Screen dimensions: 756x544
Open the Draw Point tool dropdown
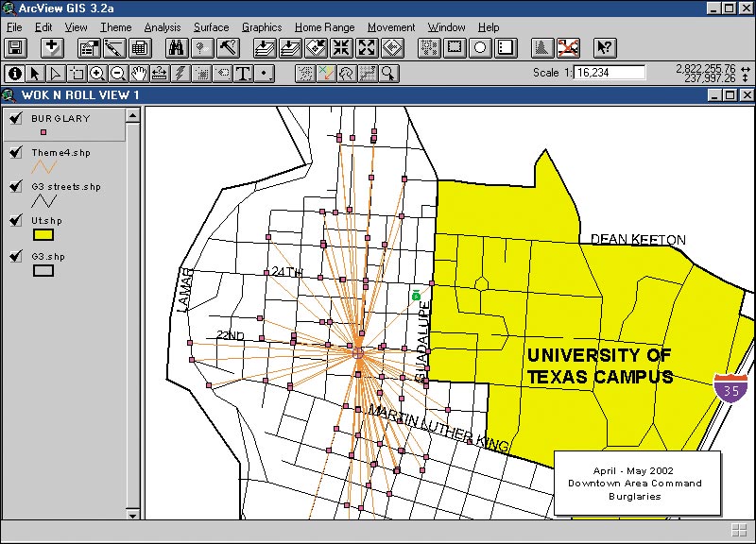pyautogui.click(x=265, y=74)
